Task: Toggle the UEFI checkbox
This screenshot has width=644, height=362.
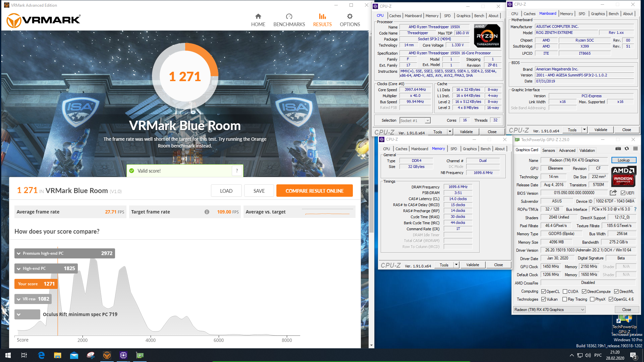Action: coord(623,193)
